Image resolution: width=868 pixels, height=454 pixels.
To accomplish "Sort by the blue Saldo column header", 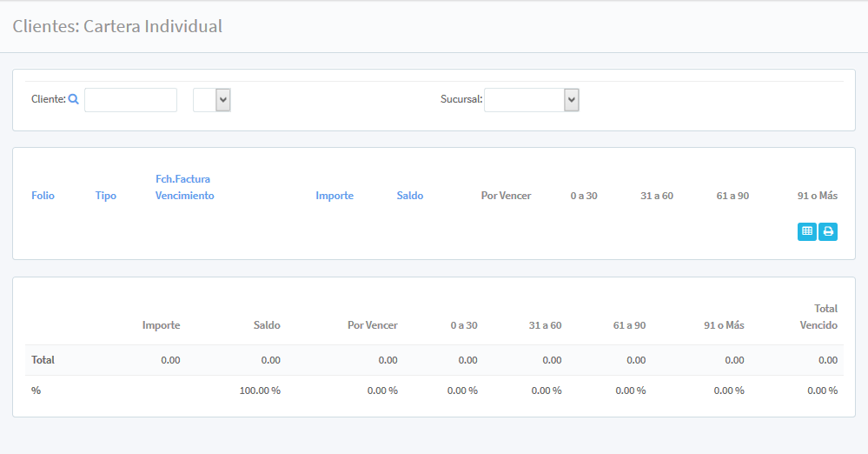I will pyautogui.click(x=410, y=196).
